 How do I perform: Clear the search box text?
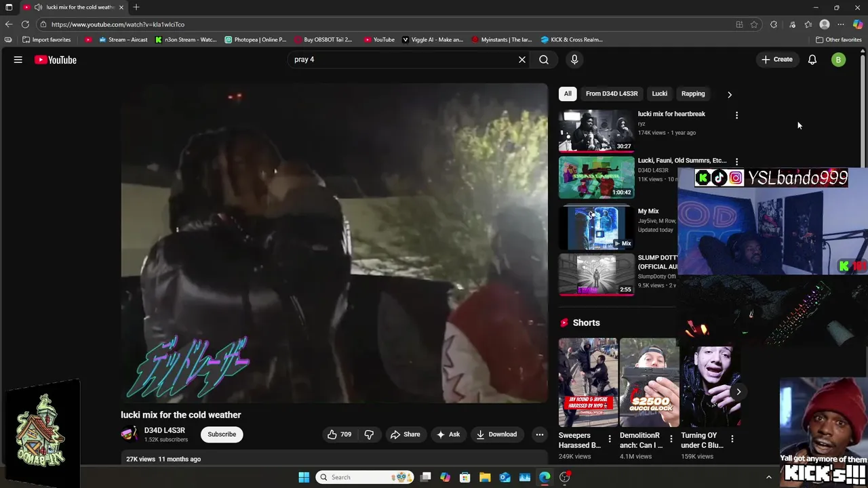522,60
